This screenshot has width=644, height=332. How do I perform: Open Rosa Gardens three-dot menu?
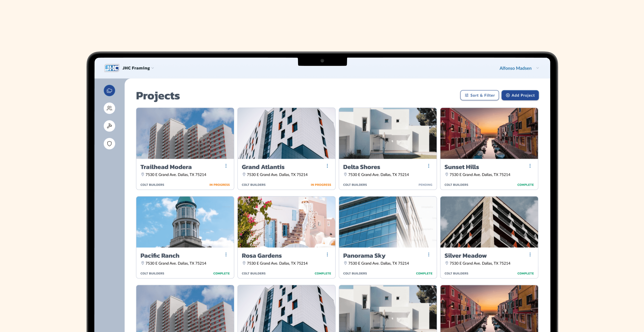pyautogui.click(x=327, y=254)
